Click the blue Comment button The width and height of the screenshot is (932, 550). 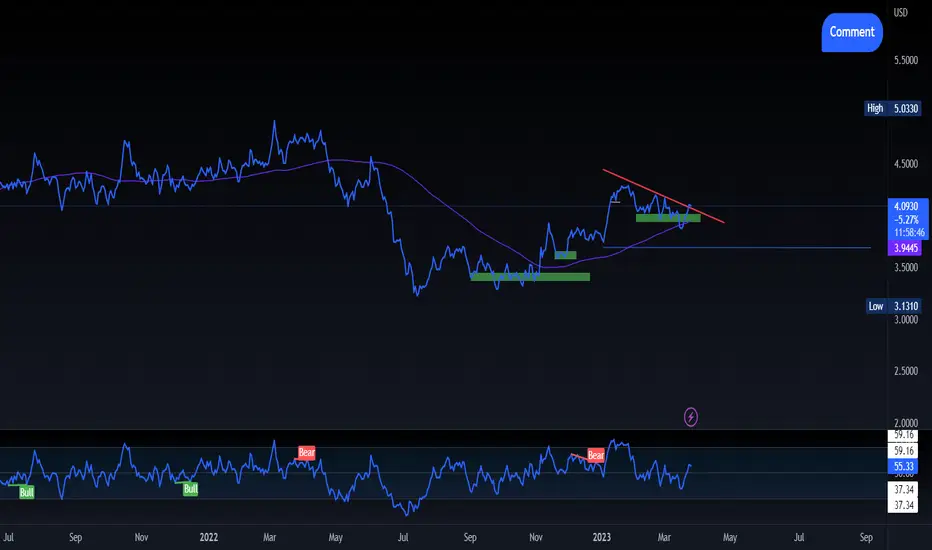(x=852, y=32)
